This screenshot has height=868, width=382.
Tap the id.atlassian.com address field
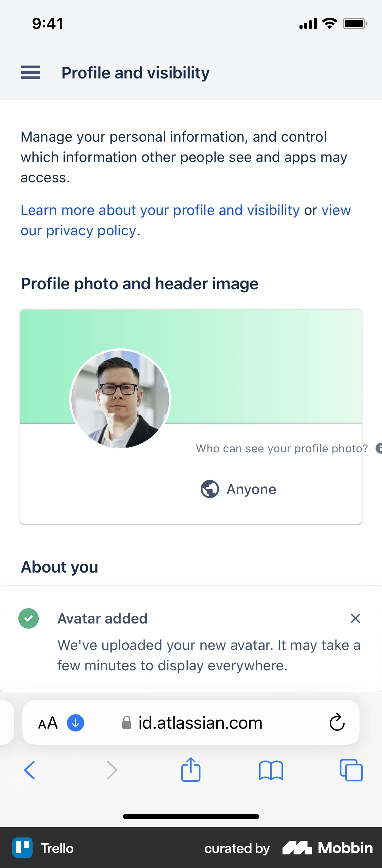(200, 723)
